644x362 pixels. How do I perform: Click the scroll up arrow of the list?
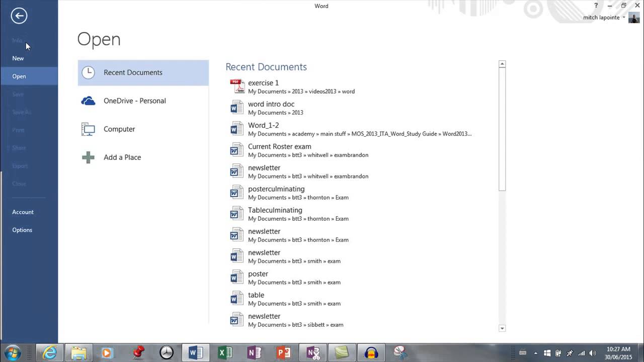tap(502, 64)
